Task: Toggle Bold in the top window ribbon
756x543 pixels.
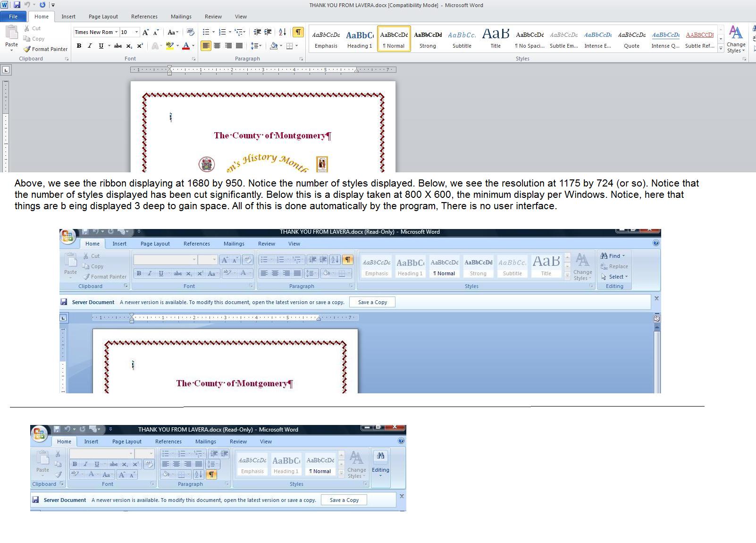Action: (x=79, y=46)
